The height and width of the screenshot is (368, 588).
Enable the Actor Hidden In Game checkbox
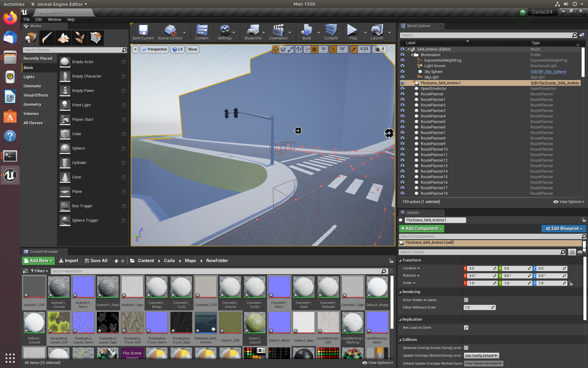point(466,300)
